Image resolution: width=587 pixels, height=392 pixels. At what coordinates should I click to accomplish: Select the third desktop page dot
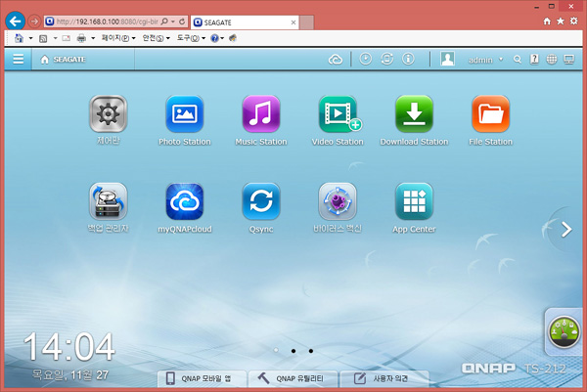310,349
